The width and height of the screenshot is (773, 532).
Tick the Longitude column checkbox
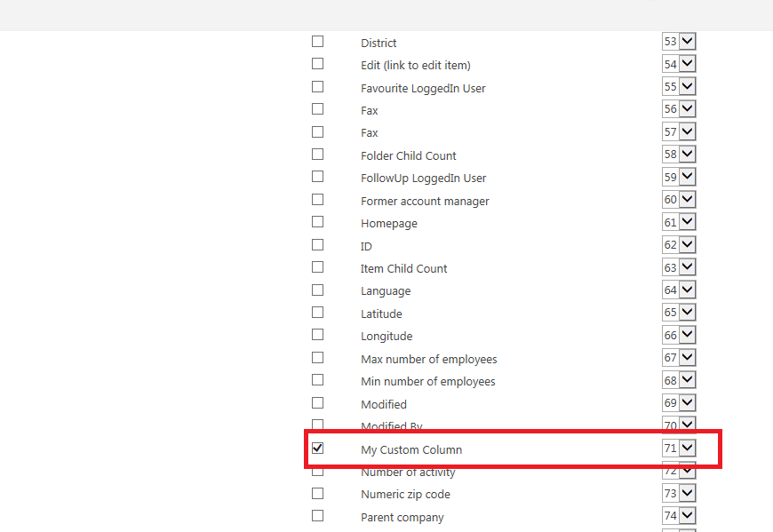pos(317,335)
